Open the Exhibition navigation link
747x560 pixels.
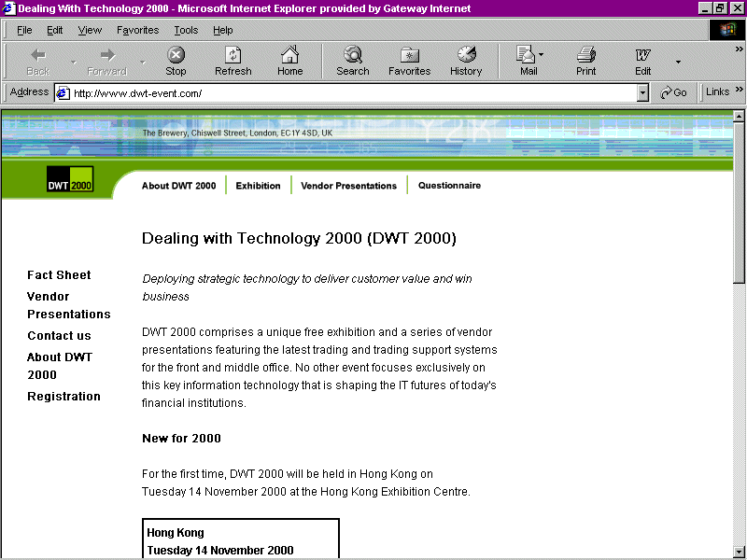click(x=258, y=186)
